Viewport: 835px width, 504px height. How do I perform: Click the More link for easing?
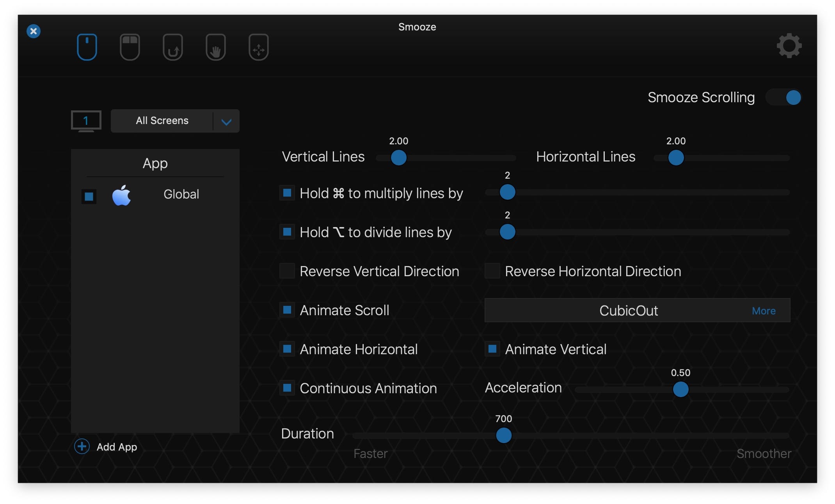click(x=763, y=311)
